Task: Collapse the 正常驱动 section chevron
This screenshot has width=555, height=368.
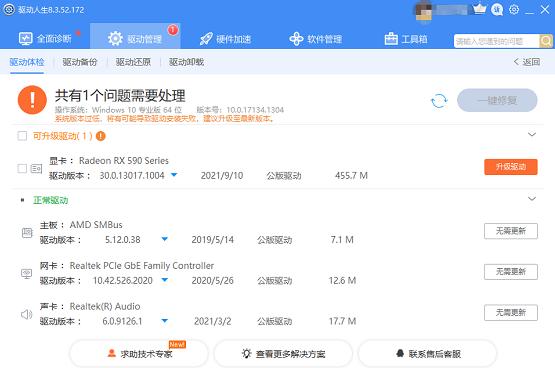Action: pyautogui.click(x=532, y=199)
